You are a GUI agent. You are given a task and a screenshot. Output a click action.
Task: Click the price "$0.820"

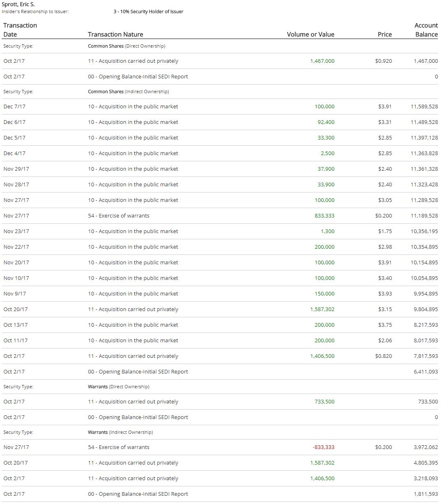[384, 356]
